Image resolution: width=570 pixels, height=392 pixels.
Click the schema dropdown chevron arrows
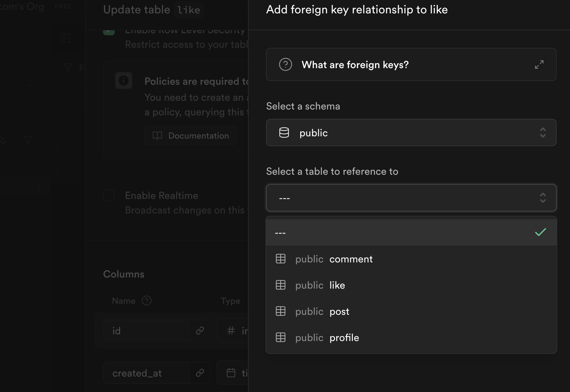coord(542,133)
